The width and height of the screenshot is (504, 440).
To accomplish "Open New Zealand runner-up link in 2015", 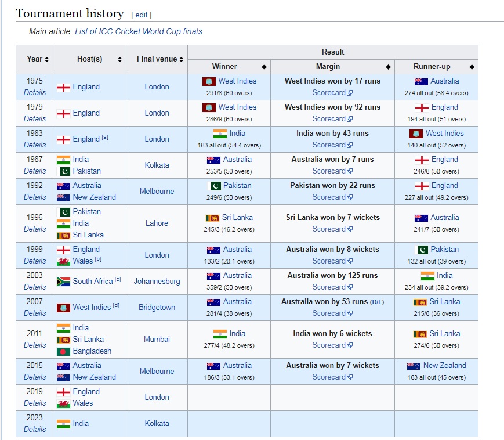I will pyautogui.click(x=444, y=365).
